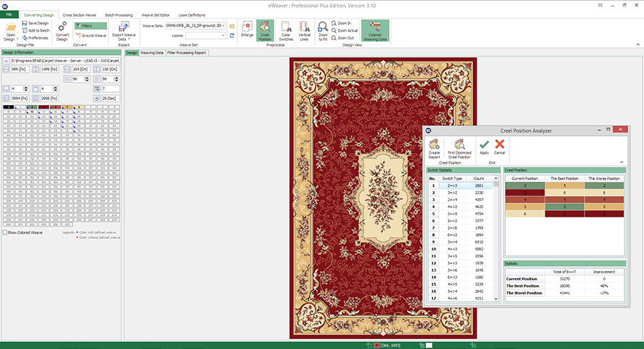Select swatch 6 in Current Position column
The image size is (644, 349).
pos(525,214)
